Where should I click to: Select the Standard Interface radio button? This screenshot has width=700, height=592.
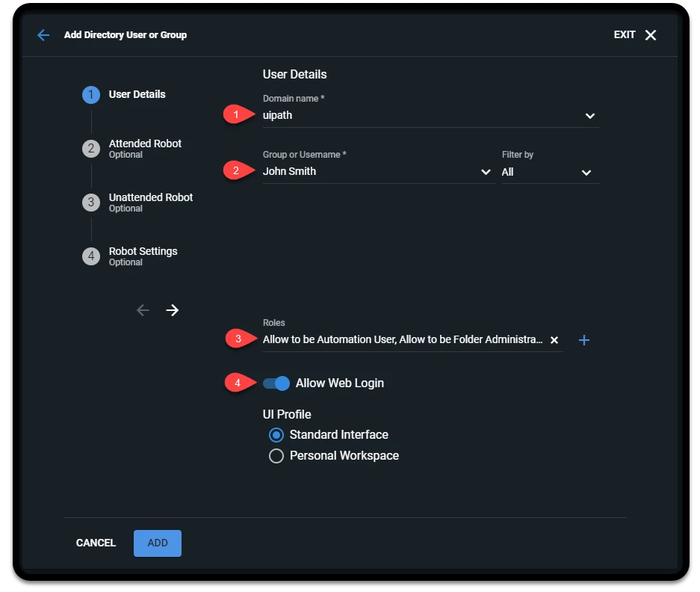tap(276, 435)
